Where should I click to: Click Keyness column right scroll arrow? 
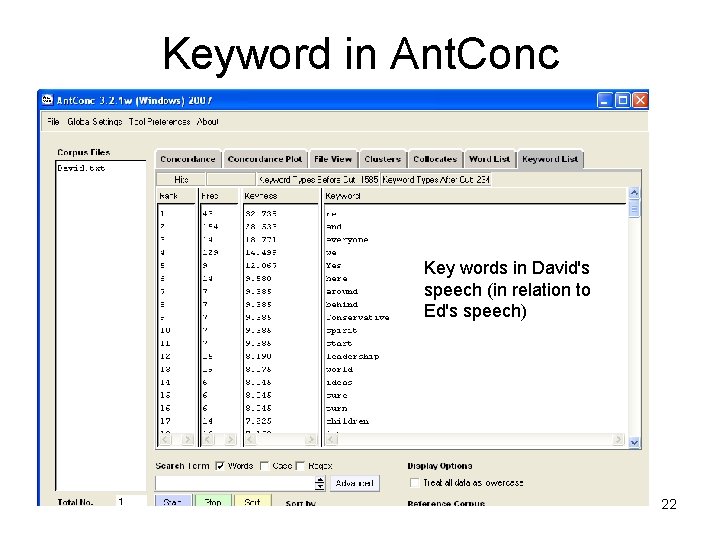coord(311,440)
